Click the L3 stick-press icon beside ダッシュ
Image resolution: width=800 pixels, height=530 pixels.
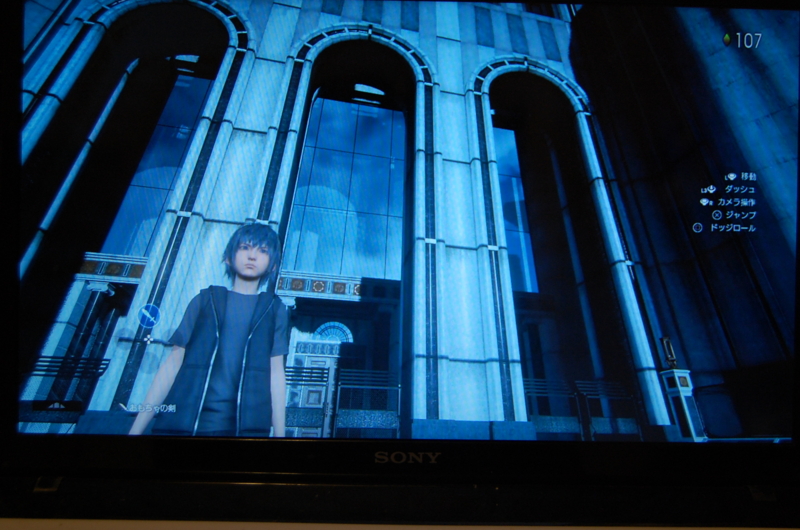pyautogui.click(x=710, y=189)
